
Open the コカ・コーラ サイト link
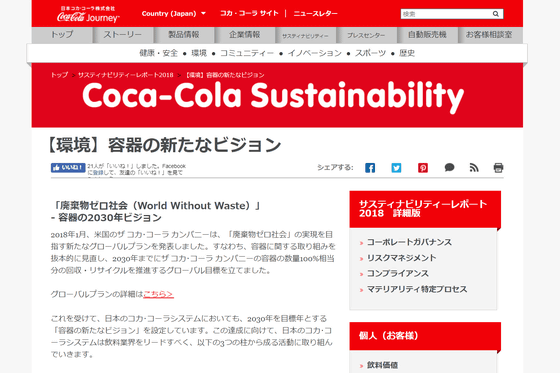coord(249,14)
